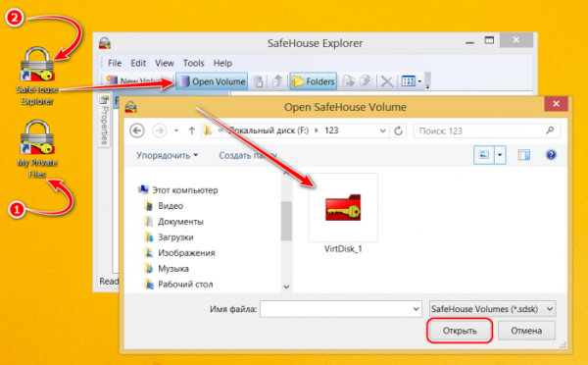588x365 pixels.
Task: Open the Tools menu
Action: [193, 63]
